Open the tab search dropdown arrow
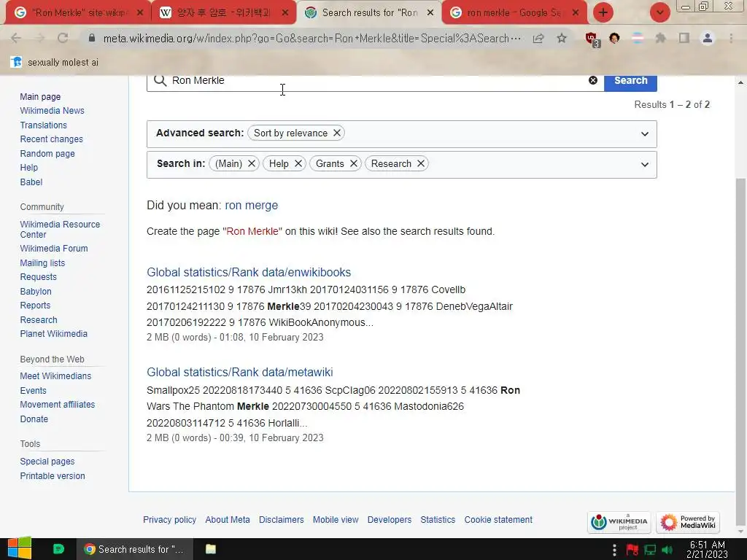This screenshot has height=560, width=747. pos(659,12)
